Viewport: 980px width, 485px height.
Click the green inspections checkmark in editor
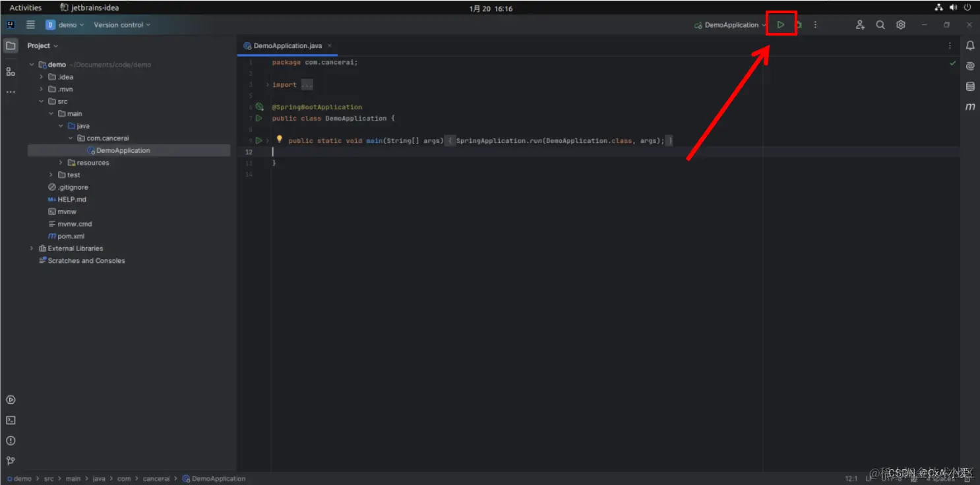point(952,63)
